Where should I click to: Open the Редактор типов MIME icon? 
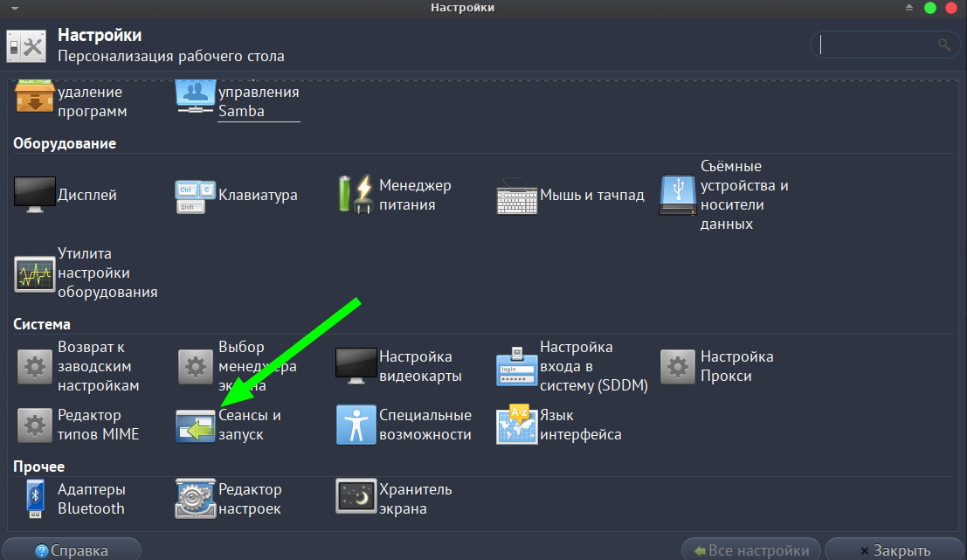35,425
